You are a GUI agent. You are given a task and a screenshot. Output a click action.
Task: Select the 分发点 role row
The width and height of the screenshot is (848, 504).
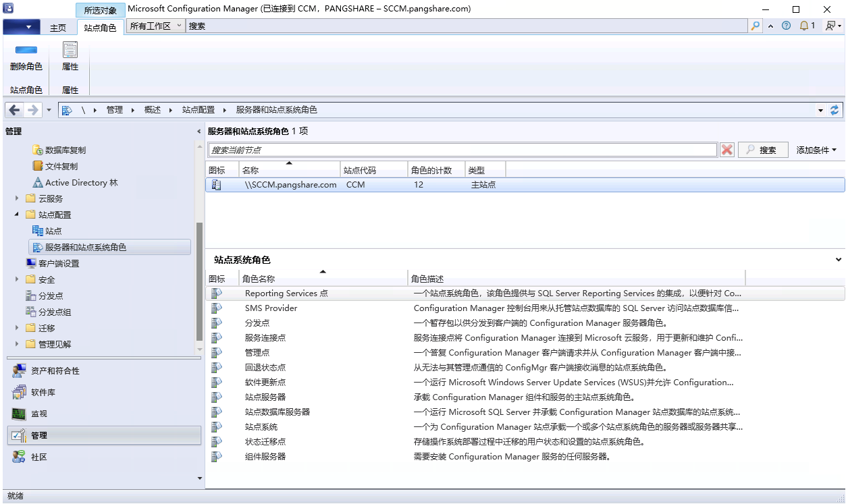click(x=525, y=323)
